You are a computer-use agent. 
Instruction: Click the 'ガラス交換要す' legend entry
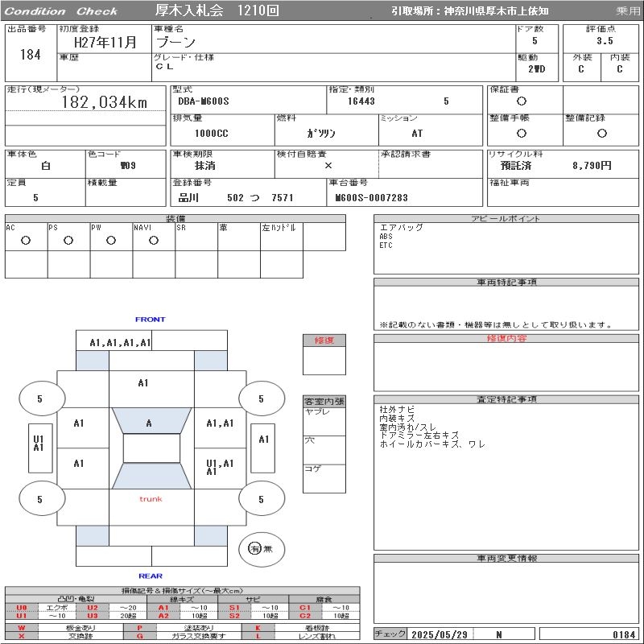[199, 636]
